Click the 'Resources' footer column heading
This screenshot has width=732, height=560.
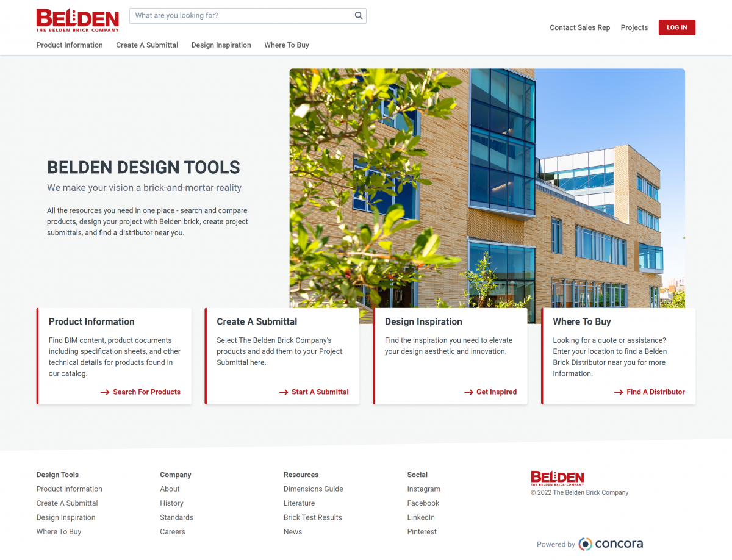coord(301,475)
